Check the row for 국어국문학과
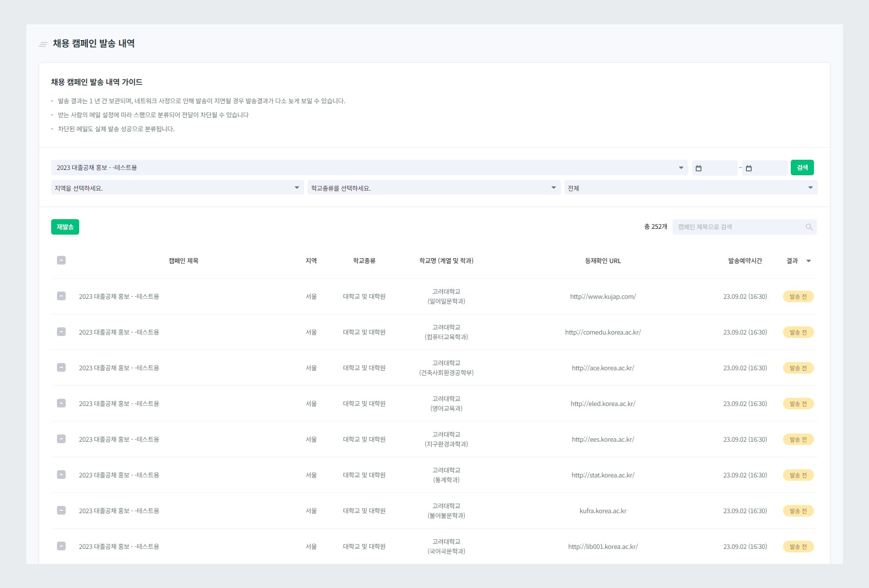Screen dimensions: 869x588 pos(61,546)
